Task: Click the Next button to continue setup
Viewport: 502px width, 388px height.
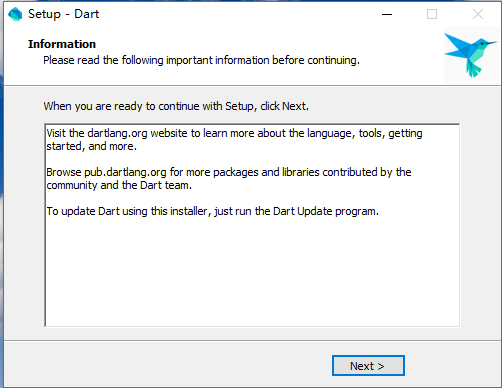Action: click(x=368, y=366)
